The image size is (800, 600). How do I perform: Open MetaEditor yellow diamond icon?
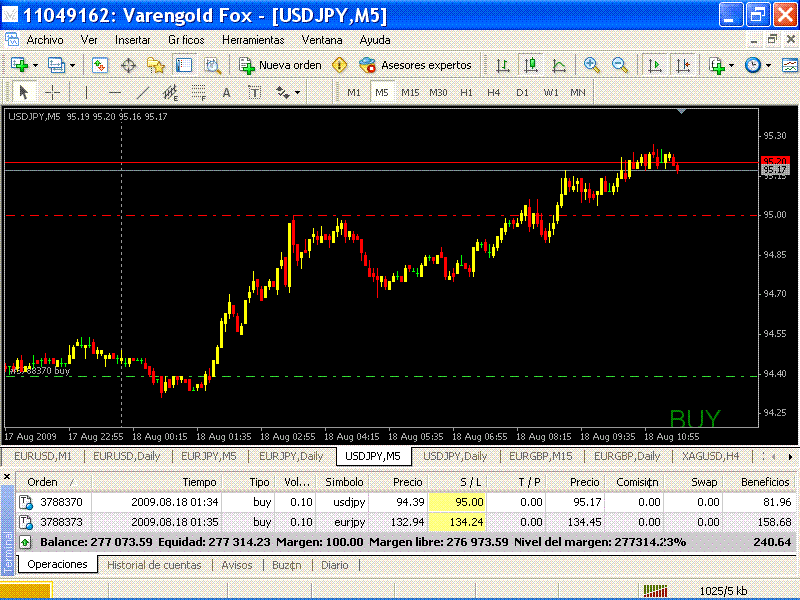pyautogui.click(x=340, y=65)
